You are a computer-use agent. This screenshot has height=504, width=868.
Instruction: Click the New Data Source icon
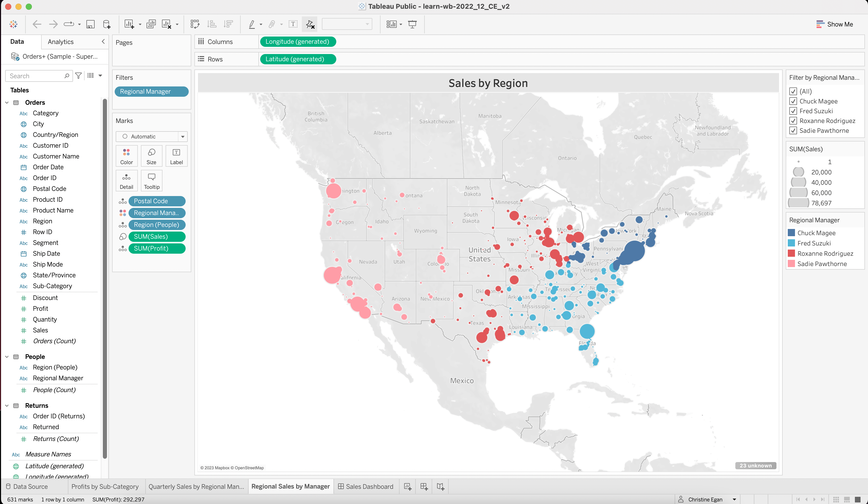click(x=107, y=24)
